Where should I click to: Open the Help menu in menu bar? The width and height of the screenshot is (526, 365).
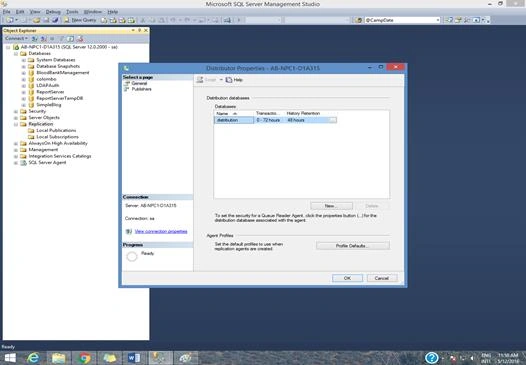(113, 12)
